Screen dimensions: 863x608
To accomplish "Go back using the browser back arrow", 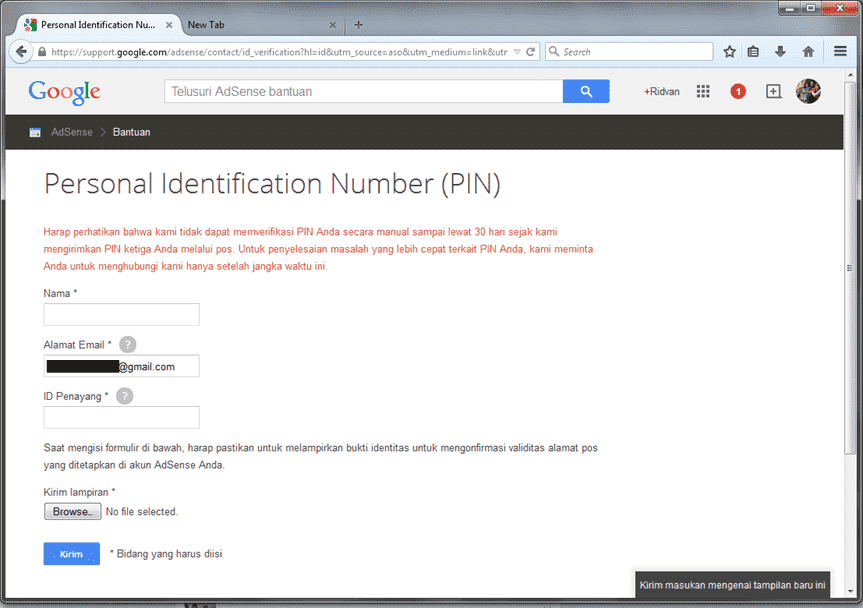I will (21, 52).
